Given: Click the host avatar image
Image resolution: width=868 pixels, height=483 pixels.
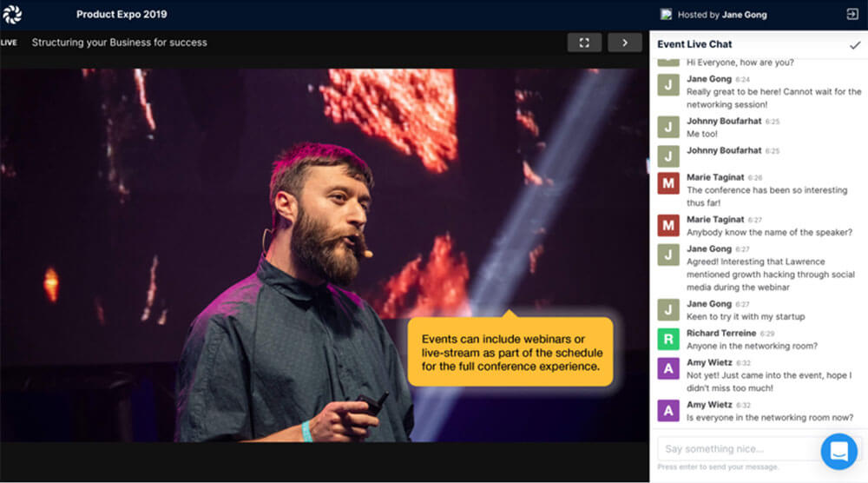Looking at the screenshot, I should 666,15.
